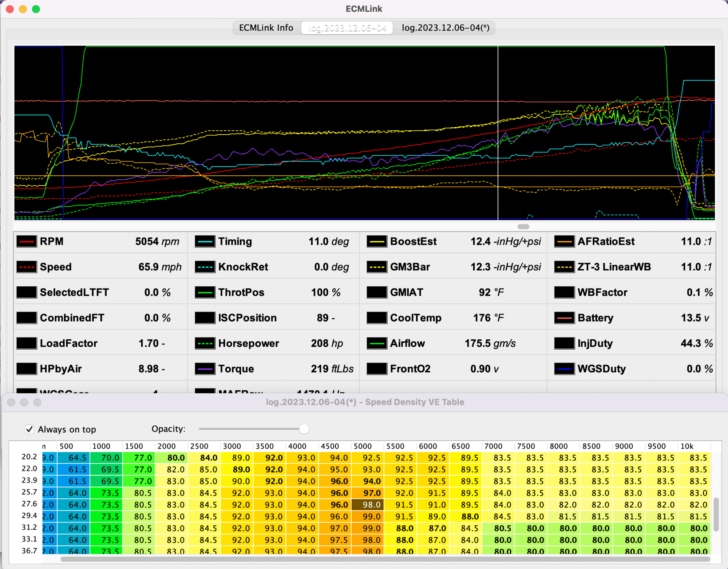Select the 31.2 row header in VE table

click(29, 528)
